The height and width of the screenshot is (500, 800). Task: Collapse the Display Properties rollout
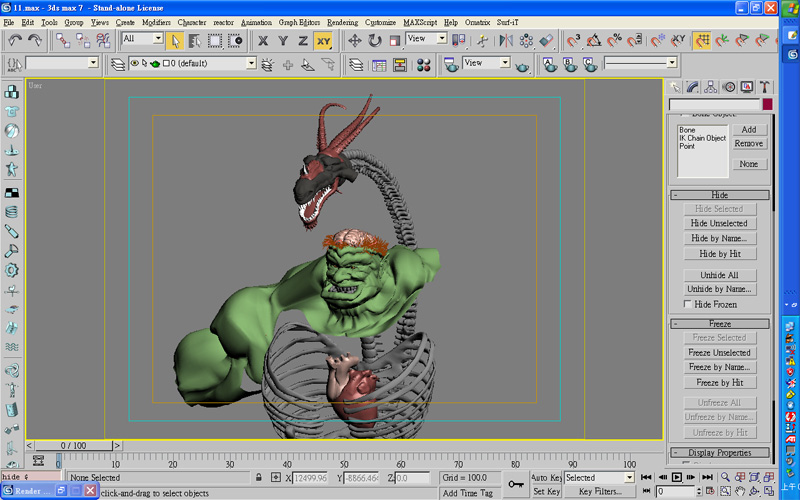tap(719, 453)
